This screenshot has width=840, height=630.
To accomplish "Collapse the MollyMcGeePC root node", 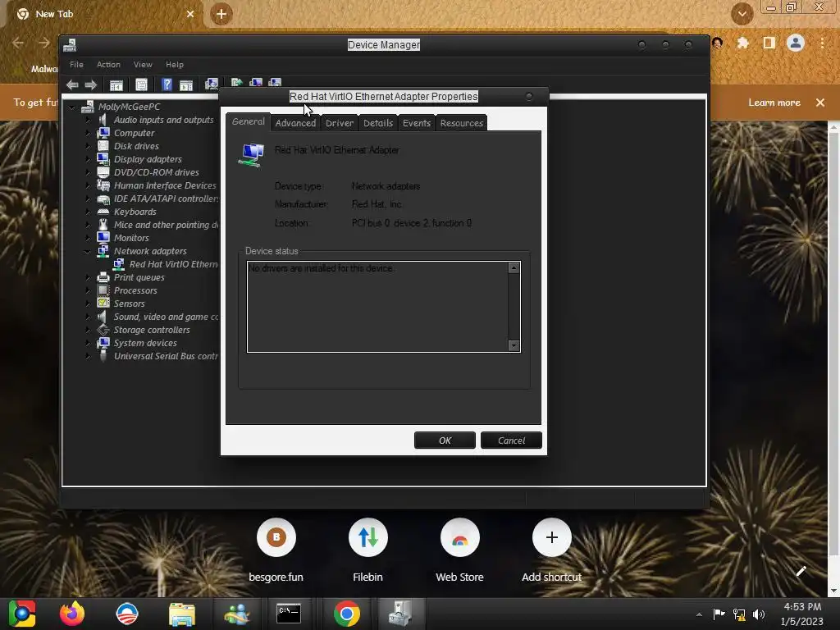I will 72,107.
